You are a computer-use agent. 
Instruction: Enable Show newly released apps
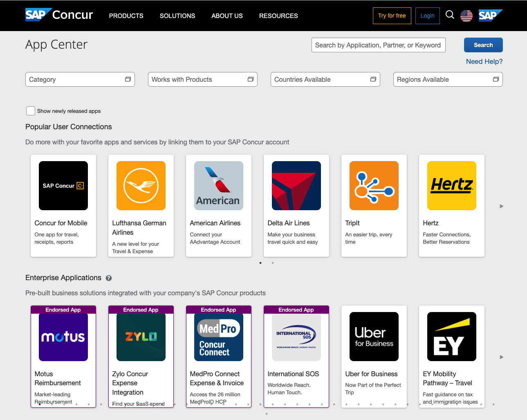tap(30, 110)
